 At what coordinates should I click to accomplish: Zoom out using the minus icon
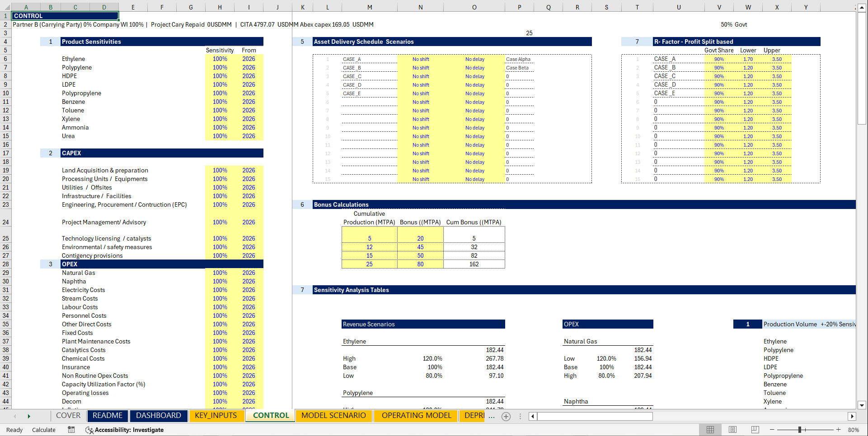[x=773, y=430]
